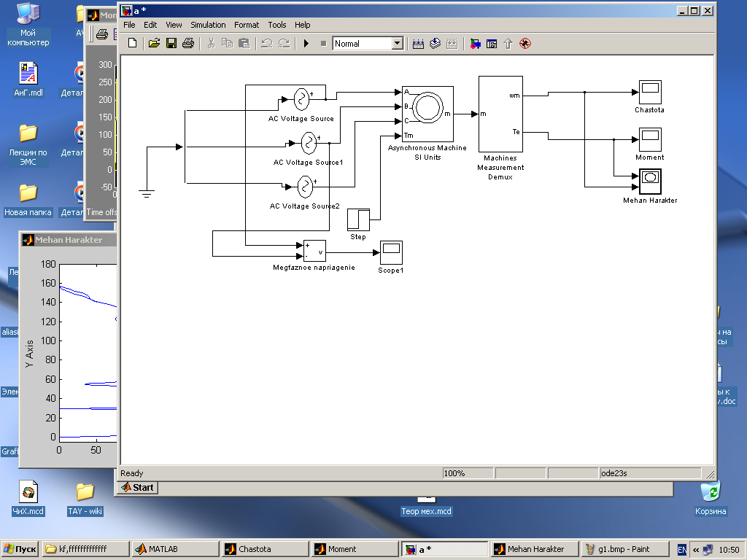
Task: Select the AC Voltage Source2 block
Action: (x=305, y=187)
